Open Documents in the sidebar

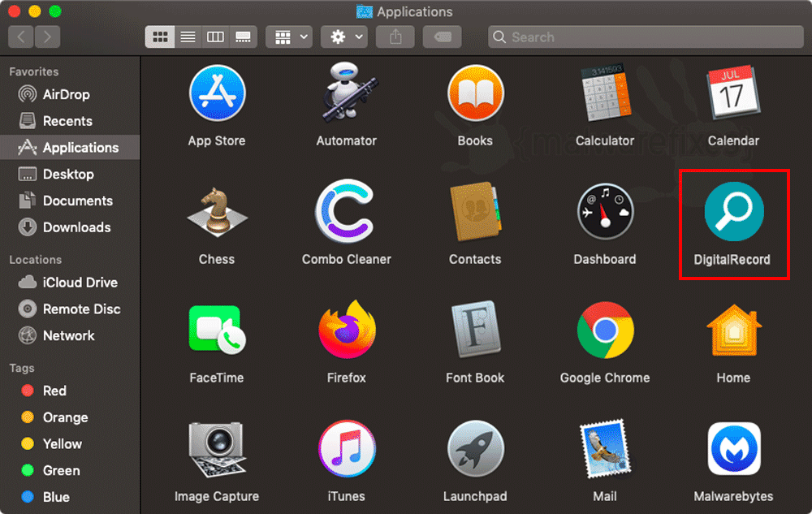point(70,201)
